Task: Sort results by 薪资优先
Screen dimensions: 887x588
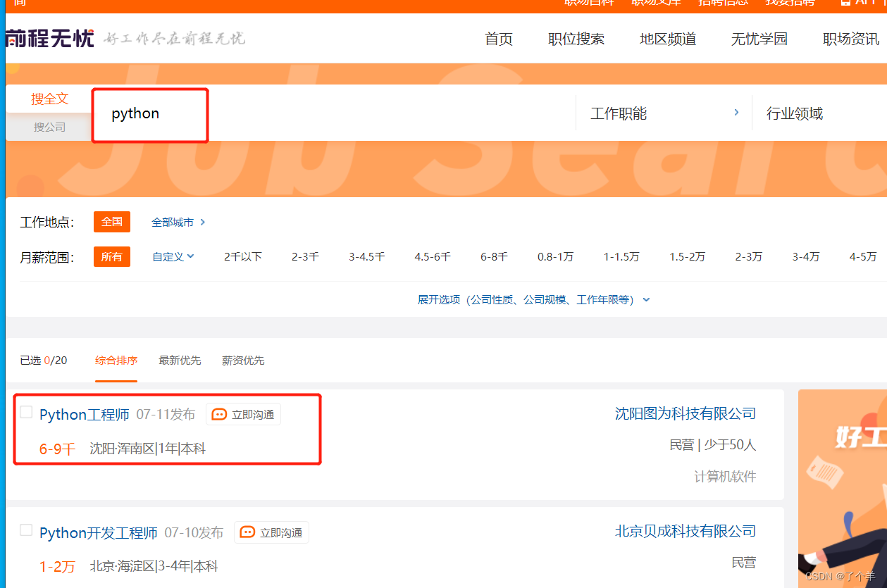Action: point(243,361)
